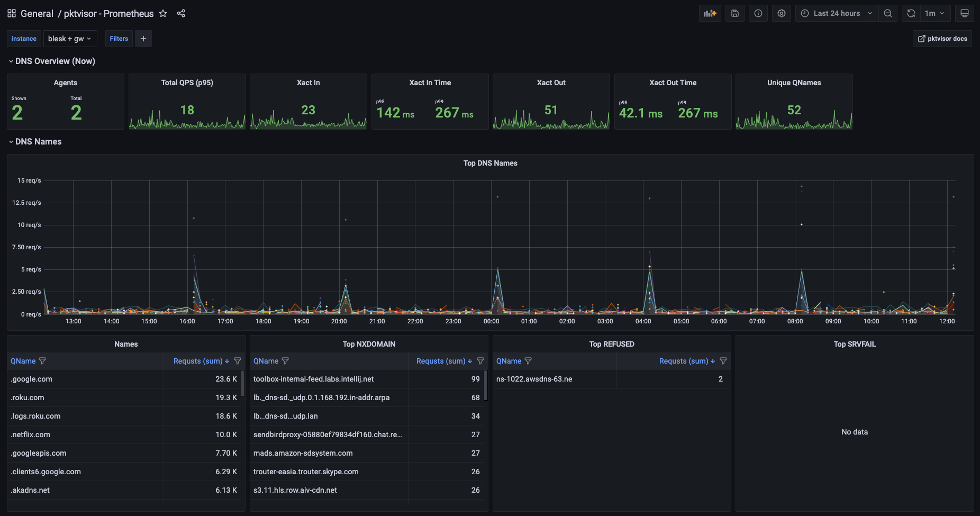Screen dimensions: 980x516
Task: Open the dashboards grid icon
Action: [12, 13]
